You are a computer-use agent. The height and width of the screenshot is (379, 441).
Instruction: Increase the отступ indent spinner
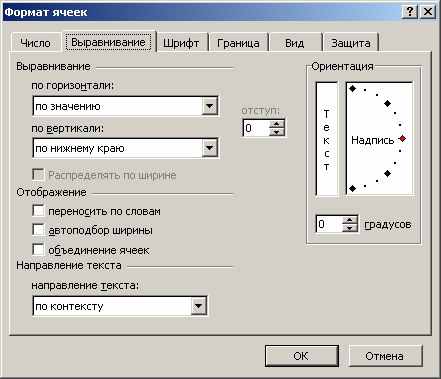[277, 124]
